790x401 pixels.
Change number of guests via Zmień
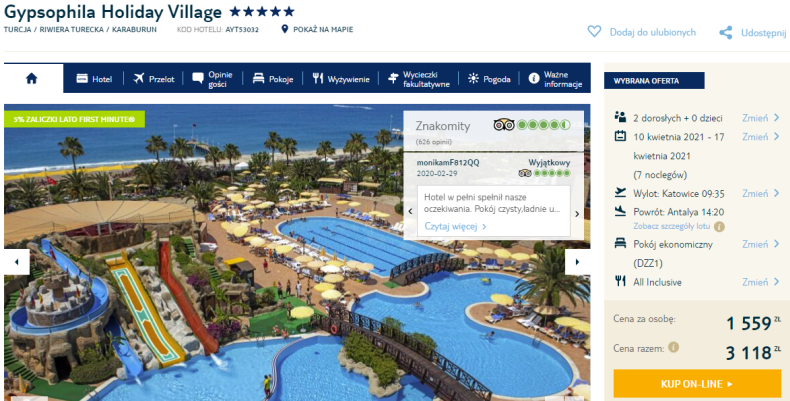[761, 118]
